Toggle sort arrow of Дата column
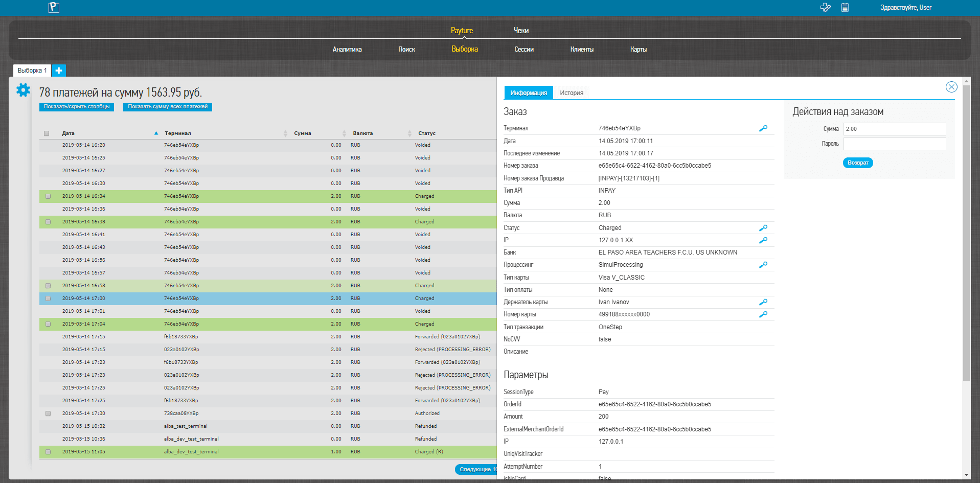980x483 pixels. 156,133
